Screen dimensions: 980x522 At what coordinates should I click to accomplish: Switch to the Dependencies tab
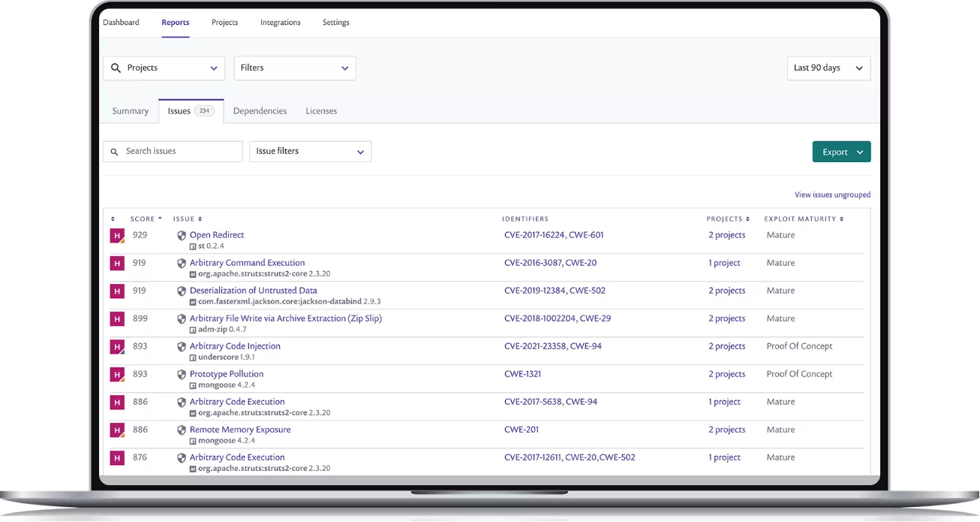(260, 111)
